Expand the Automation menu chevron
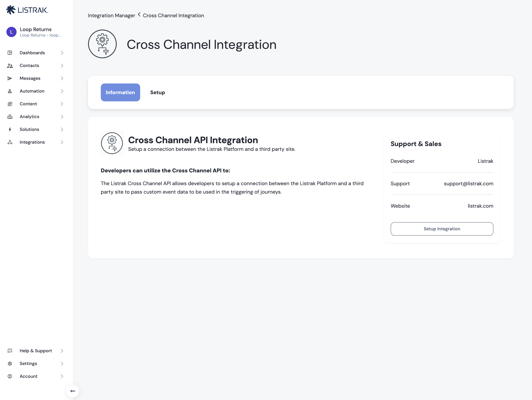 pyautogui.click(x=62, y=91)
